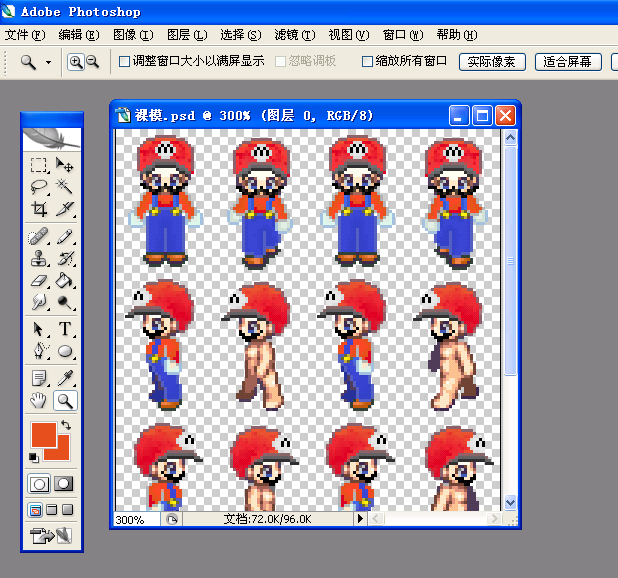Select the Type tool

[65, 329]
